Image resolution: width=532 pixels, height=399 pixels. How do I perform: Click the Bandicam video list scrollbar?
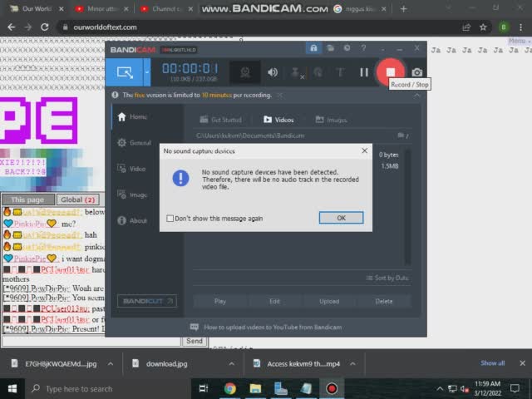(407, 207)
